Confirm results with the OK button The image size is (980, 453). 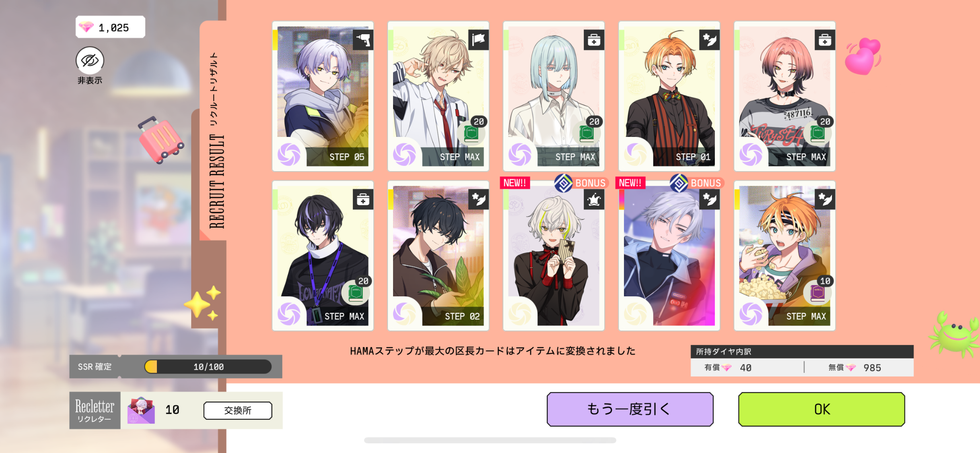coord(821,409)
